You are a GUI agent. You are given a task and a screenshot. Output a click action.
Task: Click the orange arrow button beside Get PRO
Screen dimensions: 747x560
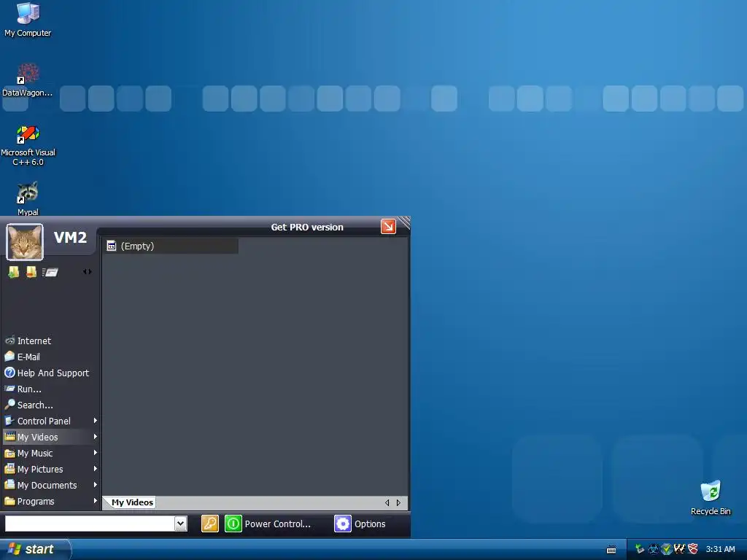[x=388, y=227]
